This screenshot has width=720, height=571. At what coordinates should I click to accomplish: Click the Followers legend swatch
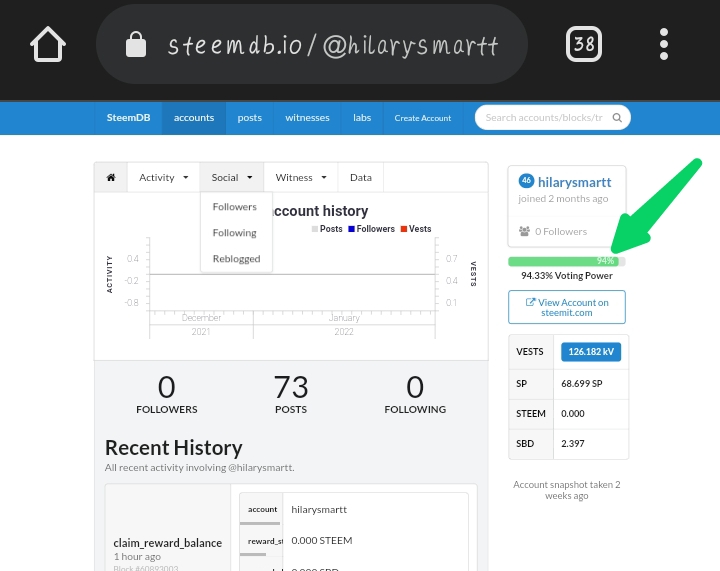[351, 229]
